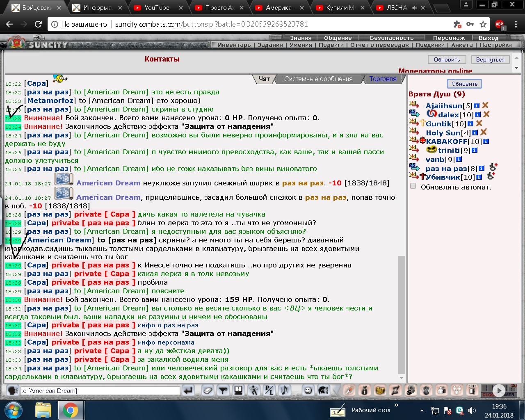525x420 pixels.
Task: Switch to the YouTube browser tab
Action: 157,7
